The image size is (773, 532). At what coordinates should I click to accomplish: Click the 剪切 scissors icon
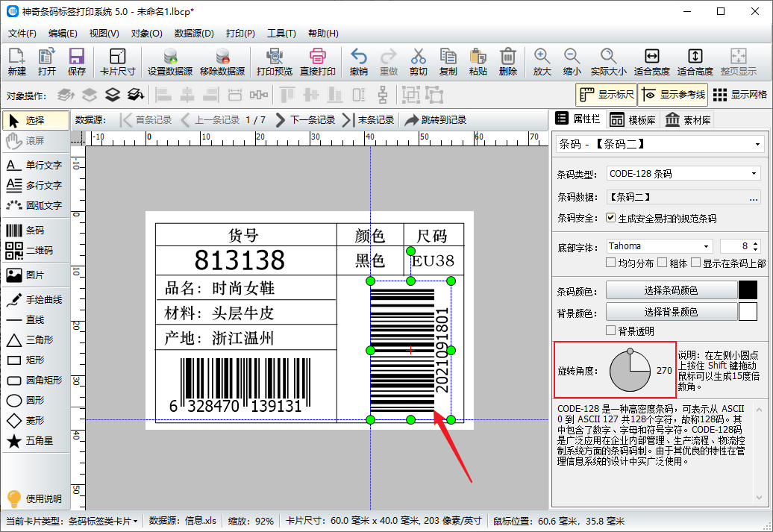[x=418, y=57]
